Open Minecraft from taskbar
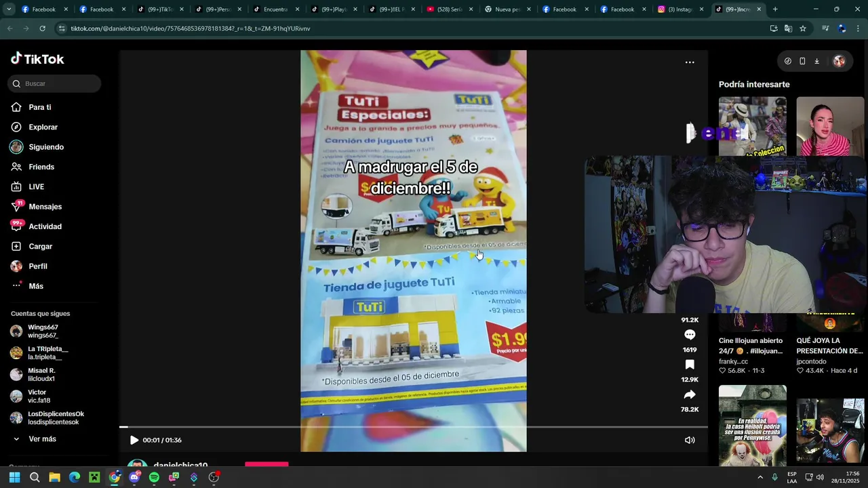 (94, 477)
